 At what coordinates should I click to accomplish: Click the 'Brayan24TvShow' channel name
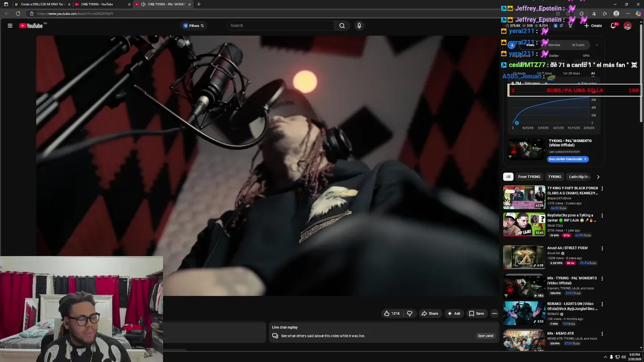click(x=559, y=198)
